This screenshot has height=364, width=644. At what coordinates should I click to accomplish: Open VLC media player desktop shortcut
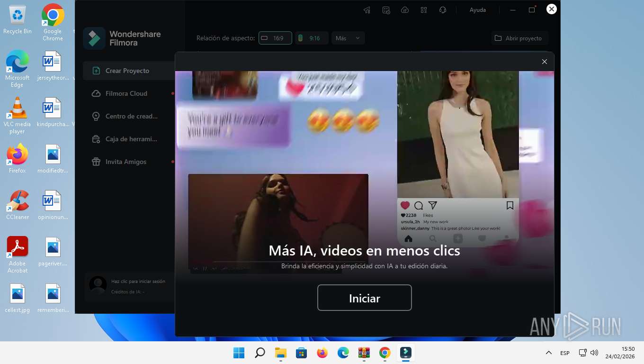point(18,116)
